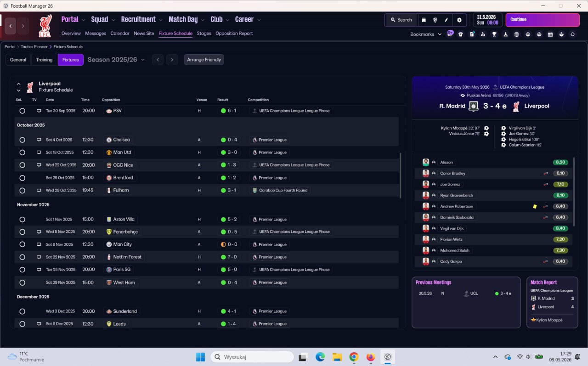Image resolution: width=588 pixels, height=366 pixels.
Task: Open Microsoft Edge from taskbar
Action: (320, 357)
